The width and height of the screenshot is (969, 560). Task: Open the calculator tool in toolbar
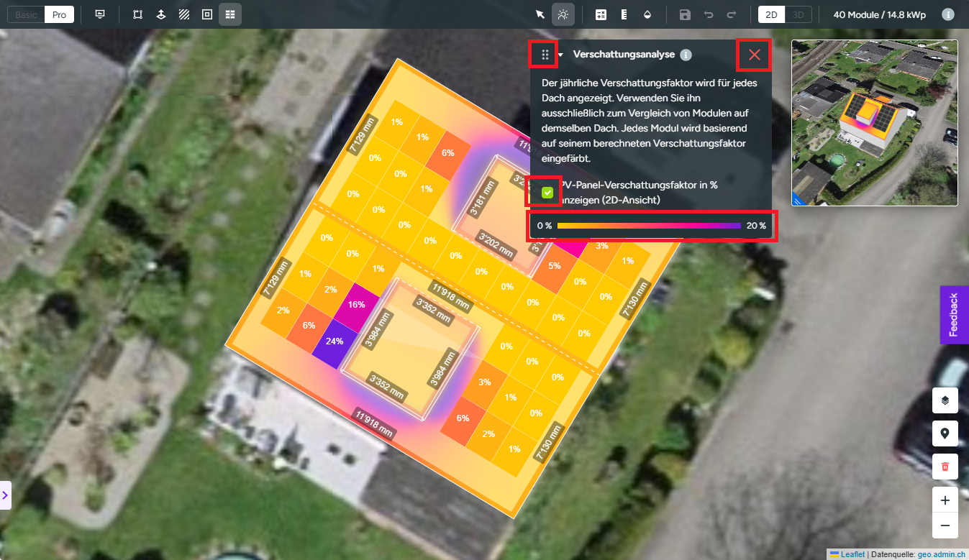point(601,14)
